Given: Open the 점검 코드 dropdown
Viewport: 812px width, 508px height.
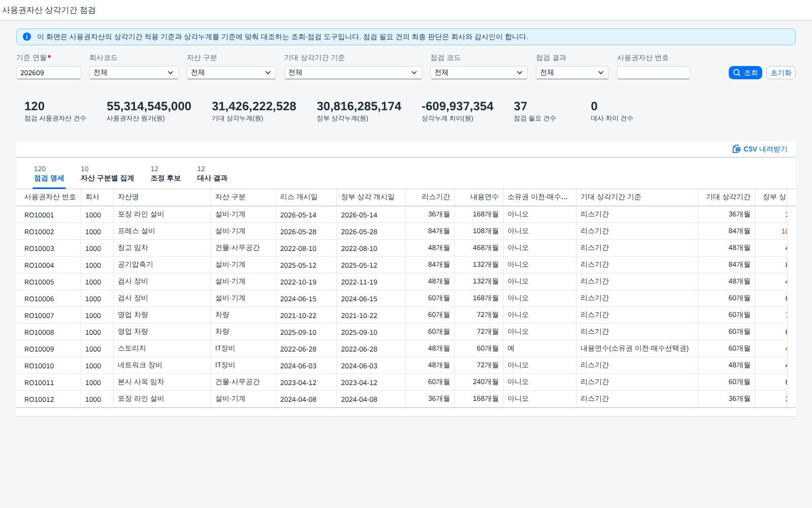Looking at the screenshot, I should (479, 73).
